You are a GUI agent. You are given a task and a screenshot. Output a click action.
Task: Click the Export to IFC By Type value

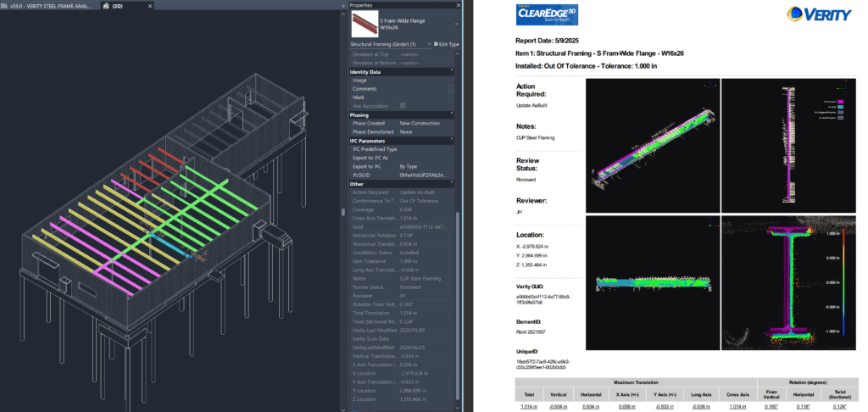(x=408, y=166)
